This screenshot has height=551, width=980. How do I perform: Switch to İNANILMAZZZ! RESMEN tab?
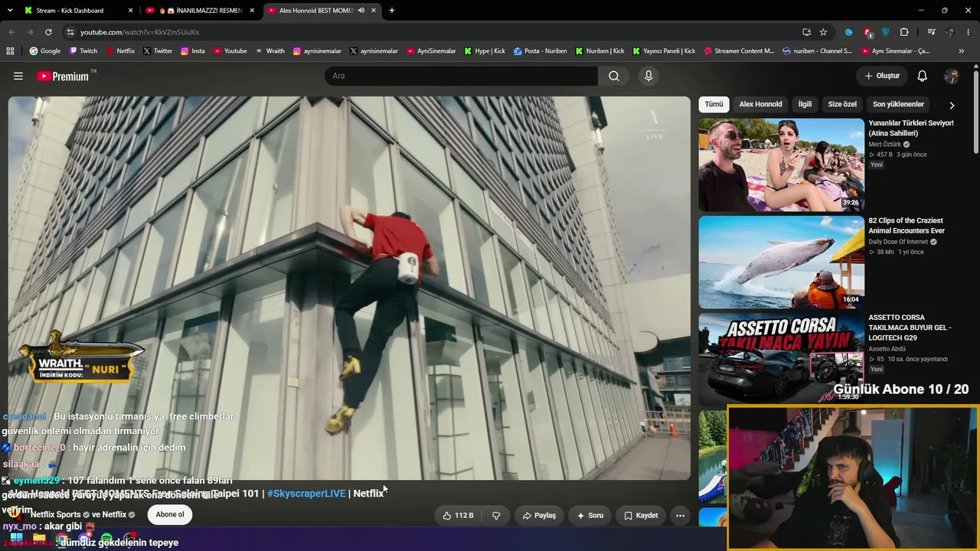[x=201, y=11]
